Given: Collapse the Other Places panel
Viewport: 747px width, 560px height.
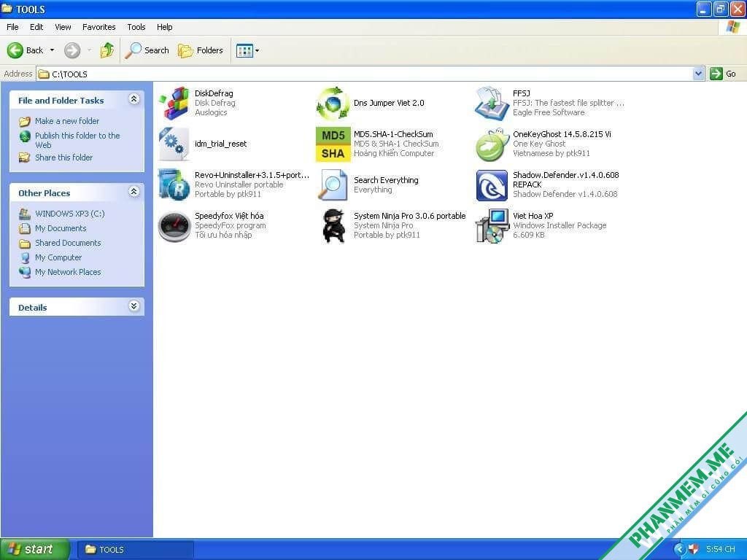Looking at the screenshot, I should click(134, 192).
